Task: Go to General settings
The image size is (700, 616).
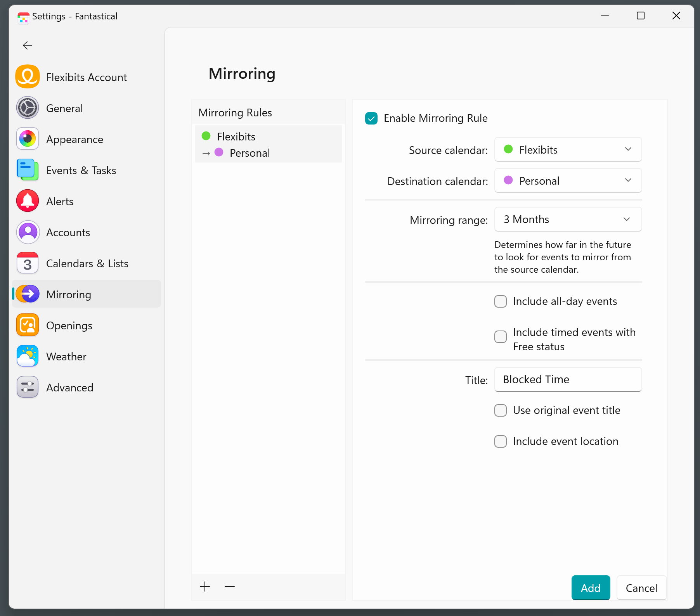Action: pos(87,108)
